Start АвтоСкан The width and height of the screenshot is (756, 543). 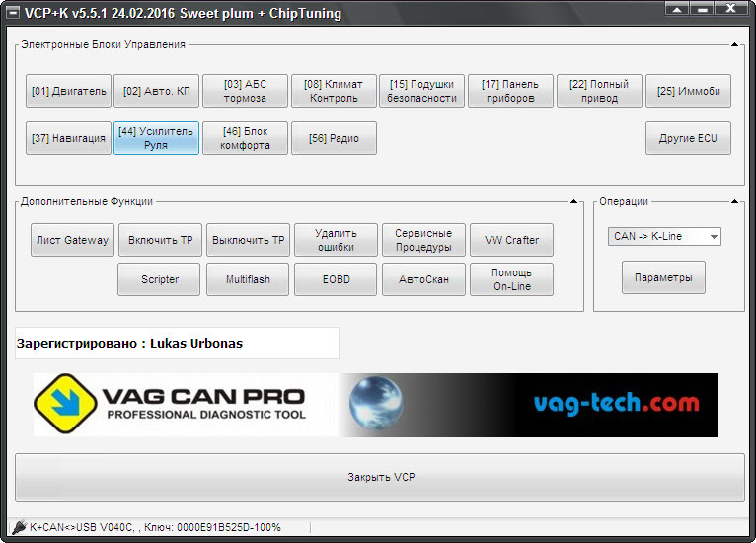(423, 279)
